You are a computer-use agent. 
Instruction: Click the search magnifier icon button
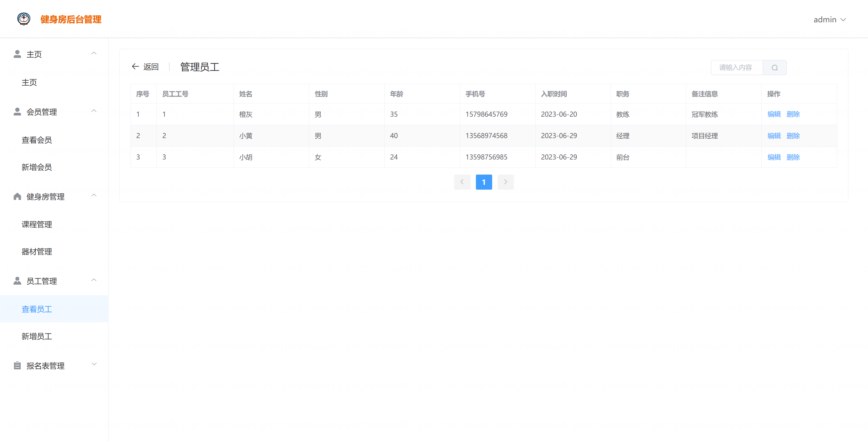774,68
